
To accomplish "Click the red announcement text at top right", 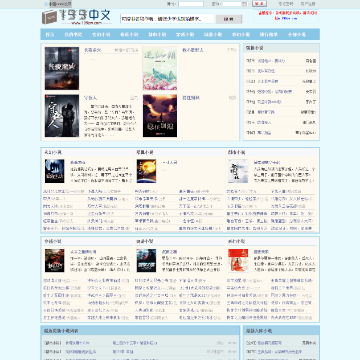I will coord(288,13).
